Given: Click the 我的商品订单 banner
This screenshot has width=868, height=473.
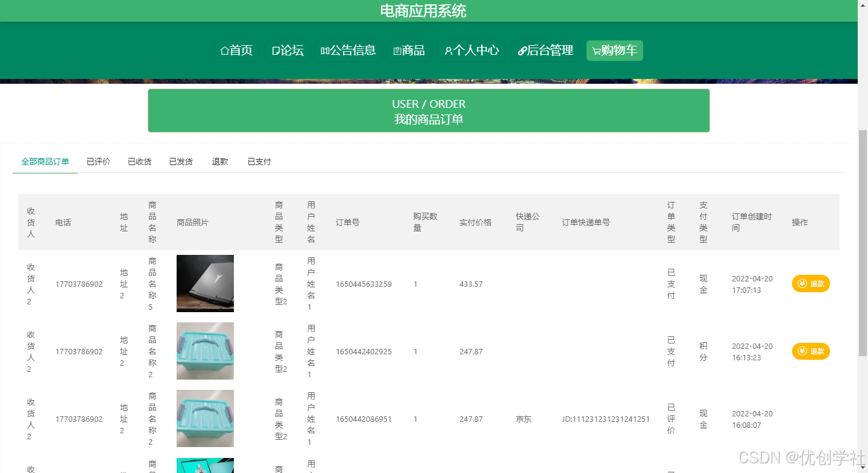Looking at the screenshot, I should [x=429, y=111].
